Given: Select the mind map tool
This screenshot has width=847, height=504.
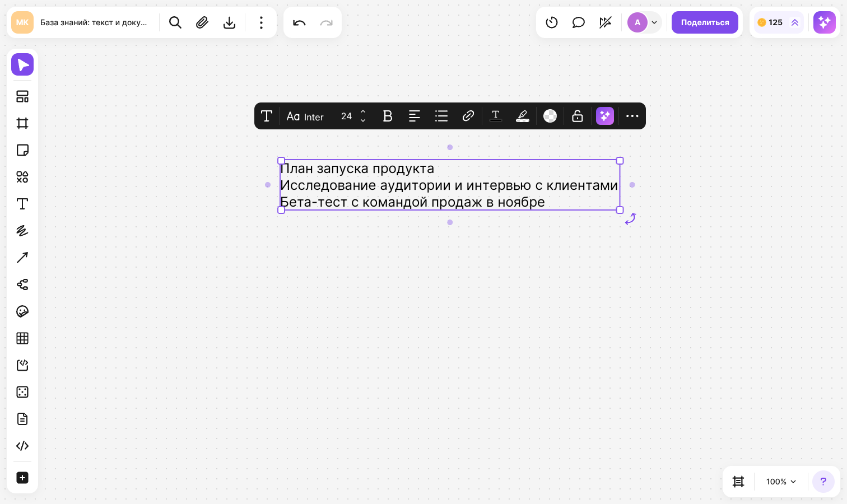Looking at the screenshot, I should 22,284.
